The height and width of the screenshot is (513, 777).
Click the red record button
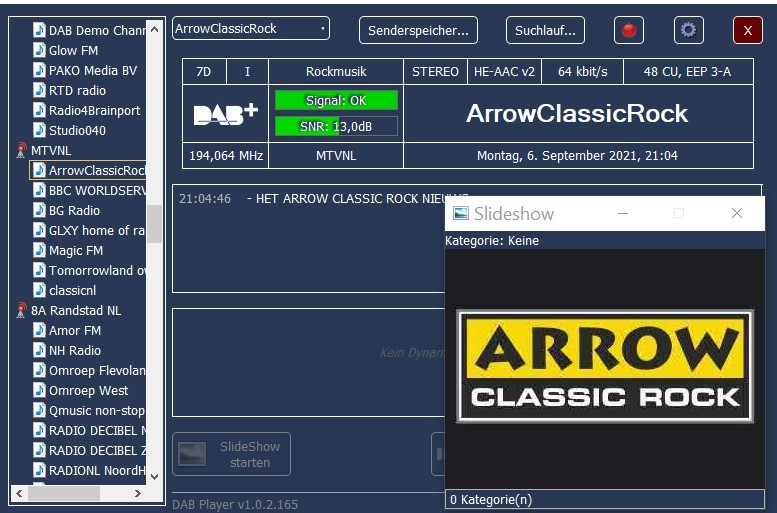point(629,30)
